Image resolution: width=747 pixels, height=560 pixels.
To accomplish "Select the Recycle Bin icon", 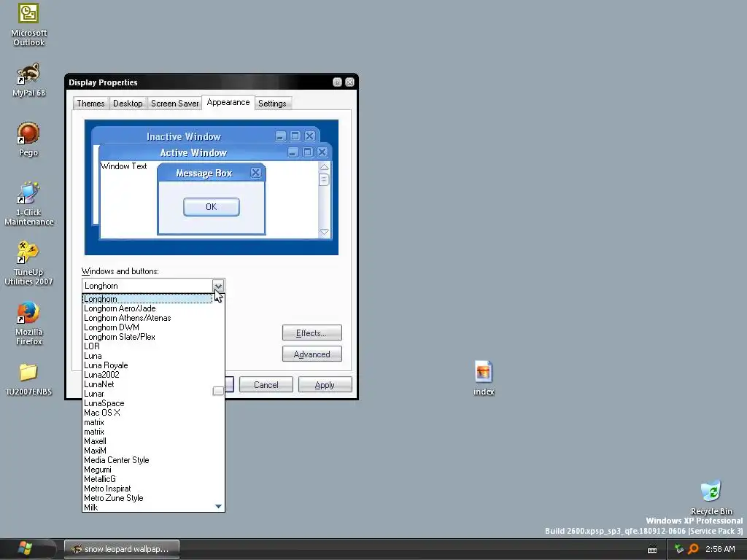I will (x=711, y=497).
